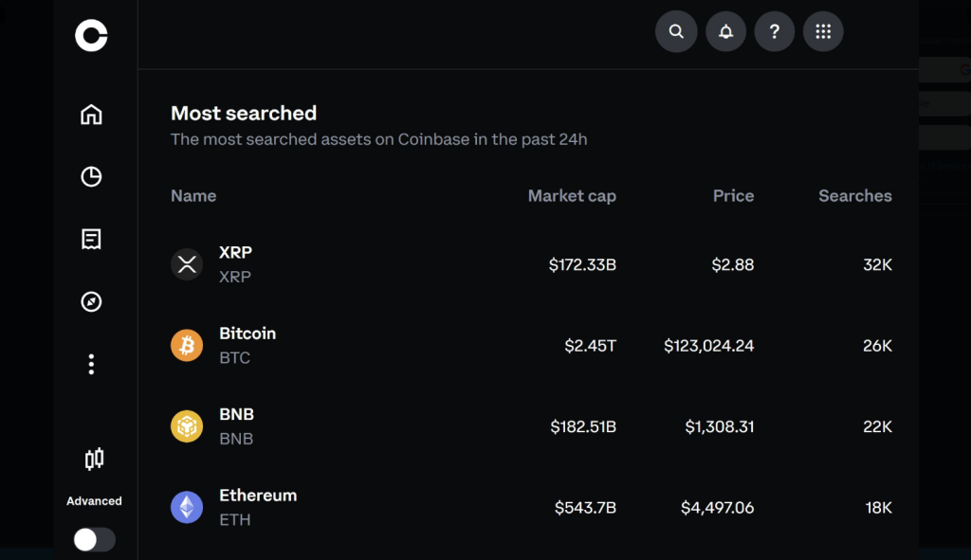This screenshot has width=971, height=560.
Task: Open notifications bell icon
Action: [x=725, y=31]
